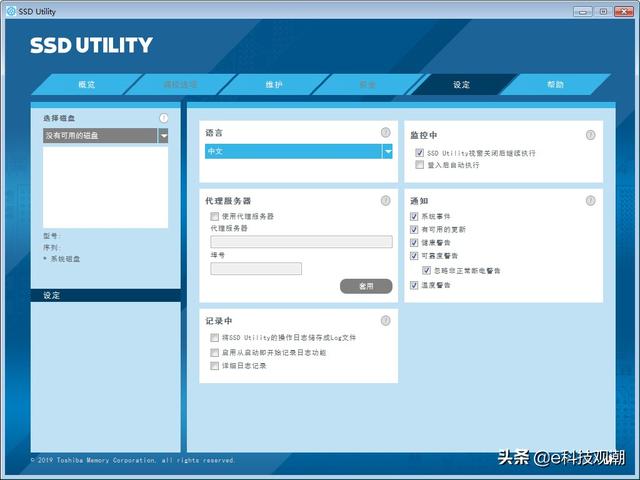Click the disk selector dropdown arrow
640x480 pixels.
pyautogui.click(x=163, y=136)
